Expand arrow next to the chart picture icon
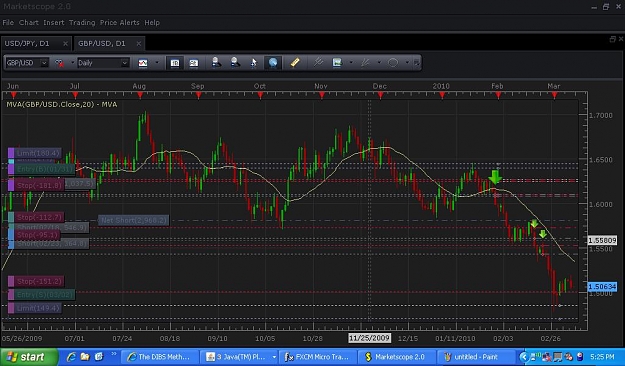The width and height of the screenshot is (625, 366). [x=351, y=63]
